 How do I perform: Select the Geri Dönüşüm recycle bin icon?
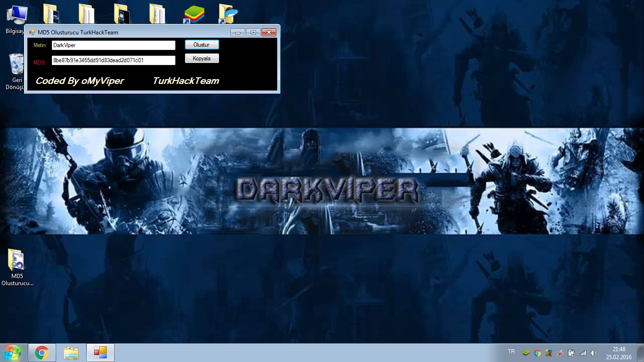coord(16,71)
